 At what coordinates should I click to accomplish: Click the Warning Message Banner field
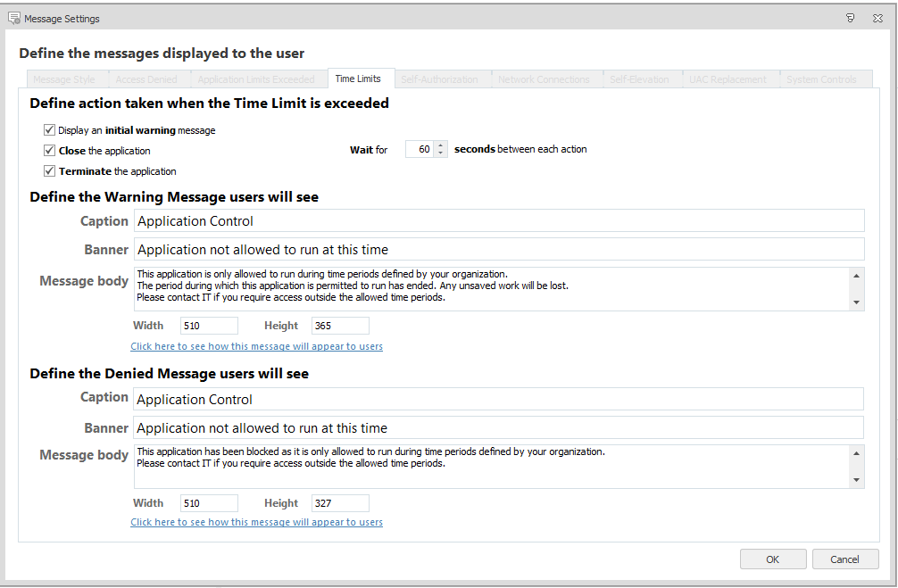[499, 250]
